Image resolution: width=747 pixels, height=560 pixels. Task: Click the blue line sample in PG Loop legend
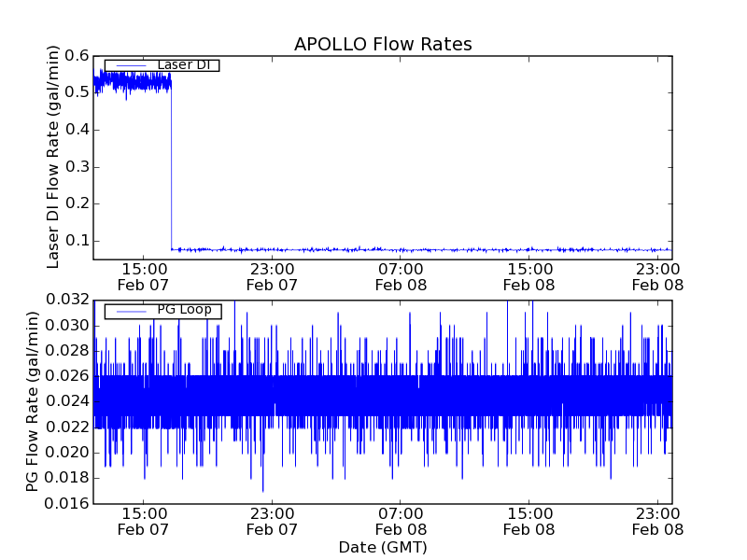131,311
